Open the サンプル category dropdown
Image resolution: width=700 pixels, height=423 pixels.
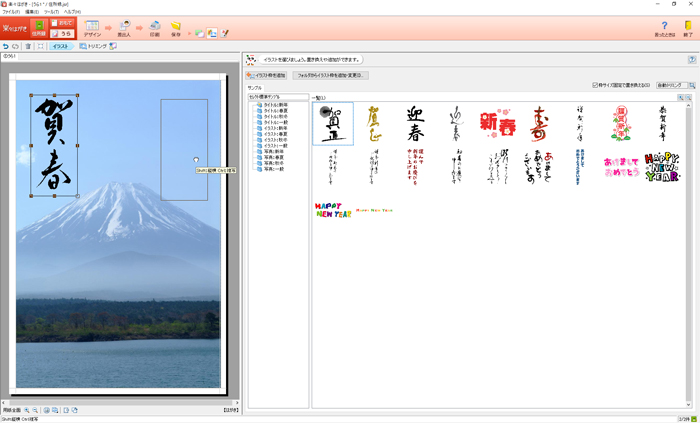coord(278,97)
